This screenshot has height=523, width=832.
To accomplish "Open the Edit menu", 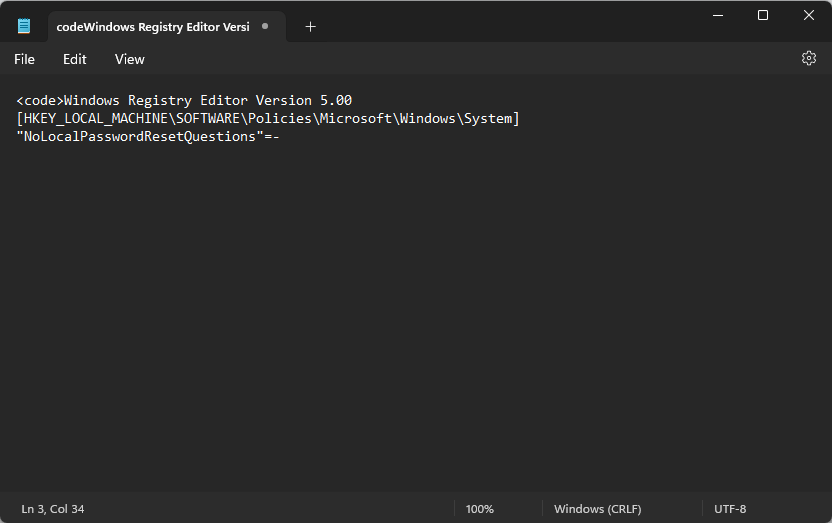I will coord(74,59).
